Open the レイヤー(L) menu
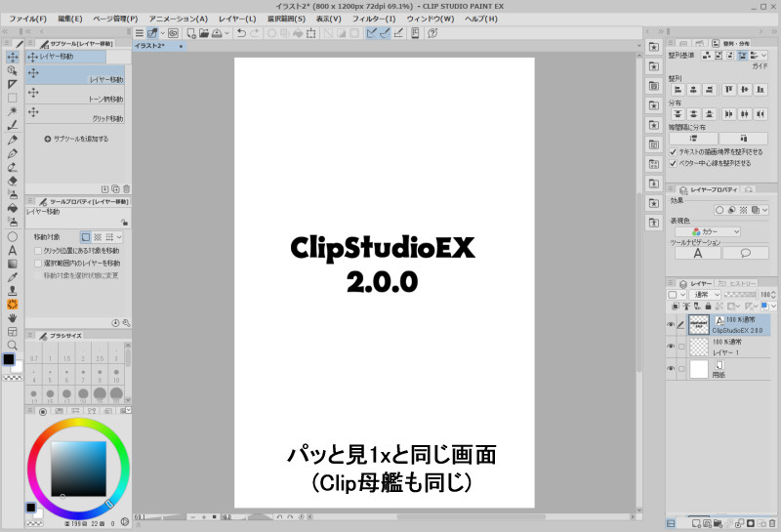This screenshot has width=781, height=532. [237, 19]
